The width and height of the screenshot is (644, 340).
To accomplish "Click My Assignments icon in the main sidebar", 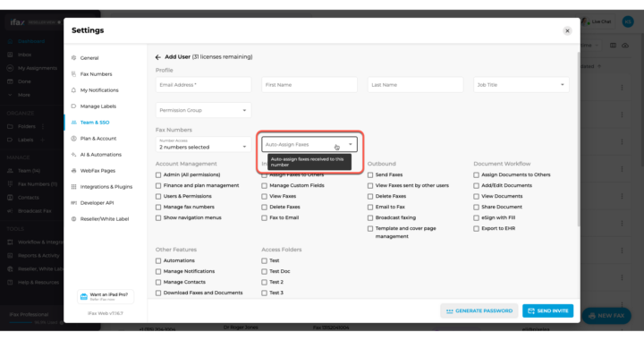I will point(10,68).
